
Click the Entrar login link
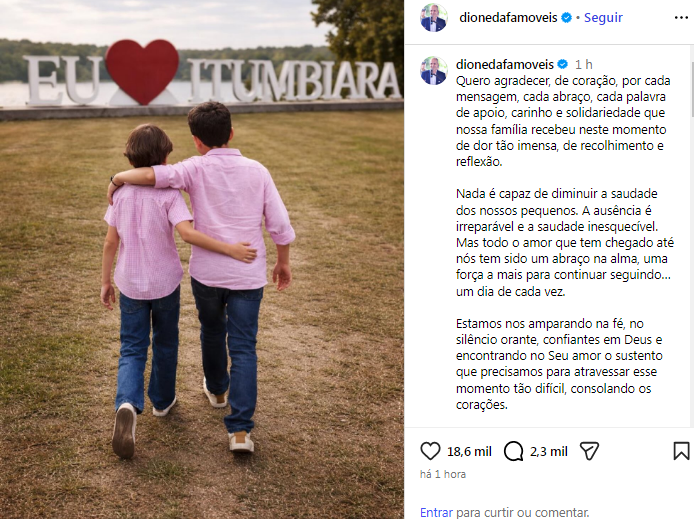pos(436,512)
